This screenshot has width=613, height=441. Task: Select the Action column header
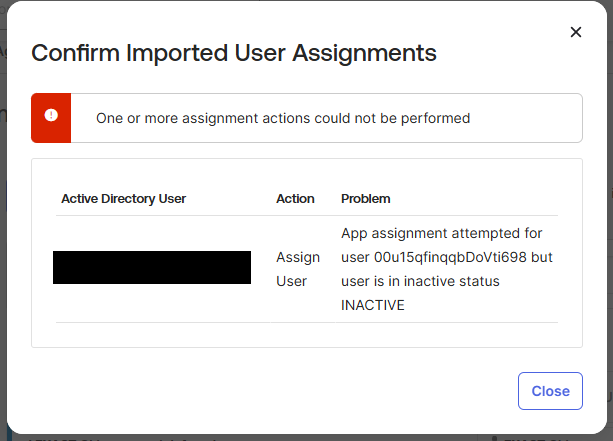coord(295,199)
